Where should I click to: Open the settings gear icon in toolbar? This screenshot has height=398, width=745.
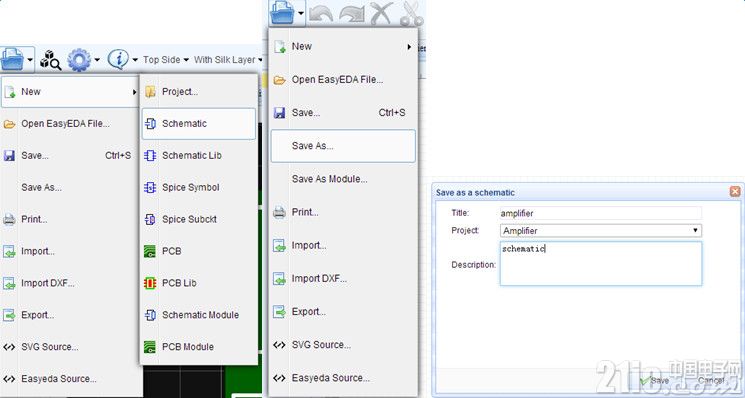[x=79, y=60]
